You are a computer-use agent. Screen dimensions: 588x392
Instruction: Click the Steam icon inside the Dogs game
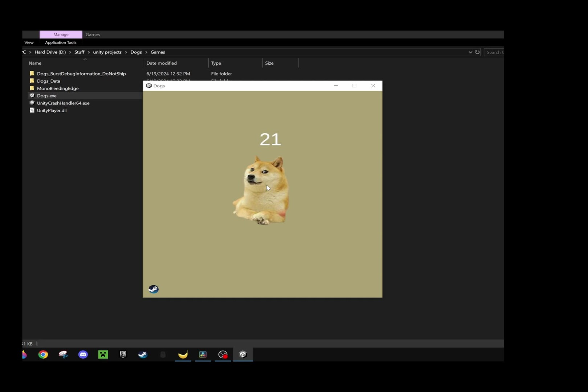coord(154,289)
